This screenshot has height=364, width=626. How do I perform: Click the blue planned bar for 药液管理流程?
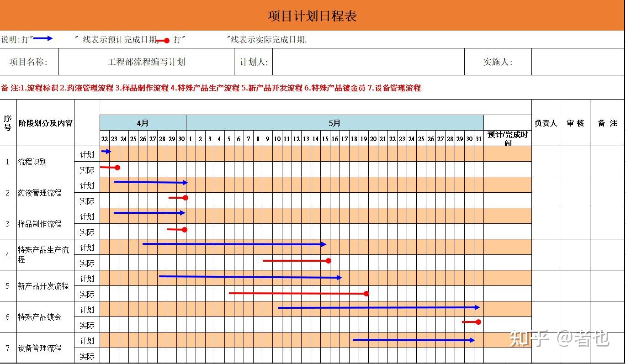point(151,182)
